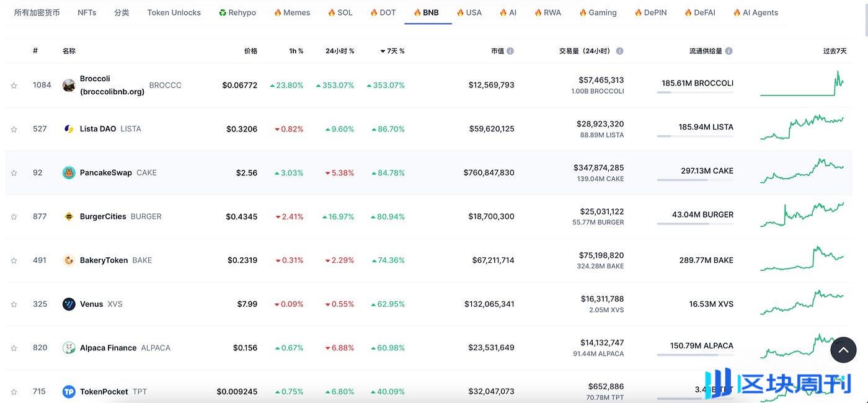The height and width of the screenshot is (403, 868).
Task: Switch to the AI tab
Action: click(508, 12)
